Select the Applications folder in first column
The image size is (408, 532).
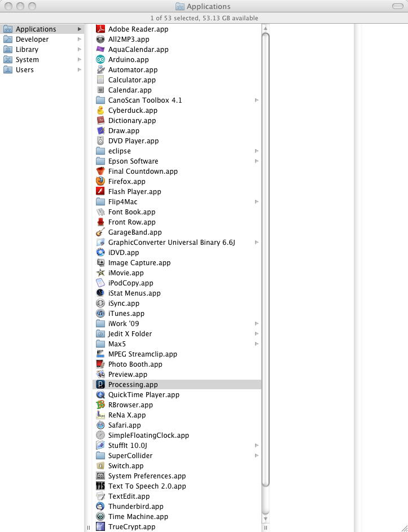42,29
